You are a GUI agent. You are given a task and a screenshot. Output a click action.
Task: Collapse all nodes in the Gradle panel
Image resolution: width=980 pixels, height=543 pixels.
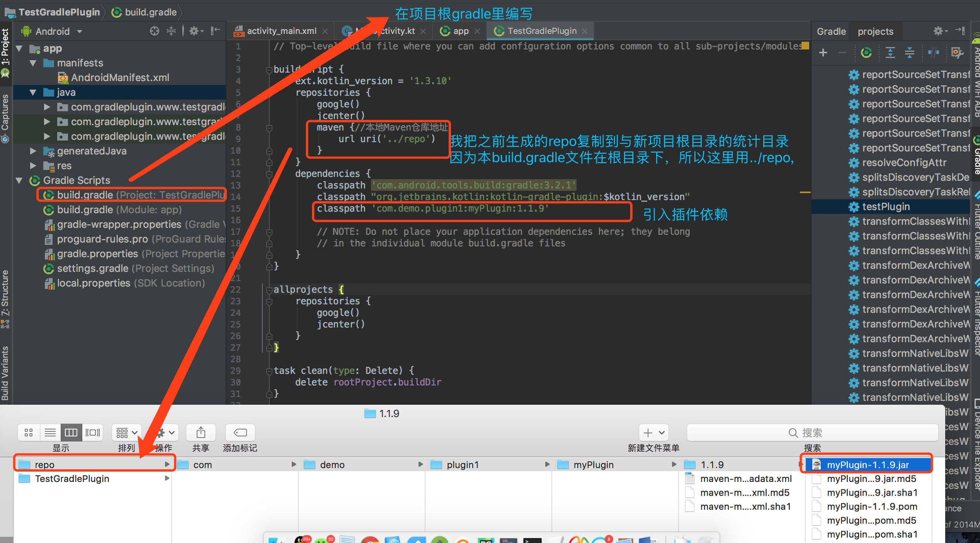tap(910, 53)
